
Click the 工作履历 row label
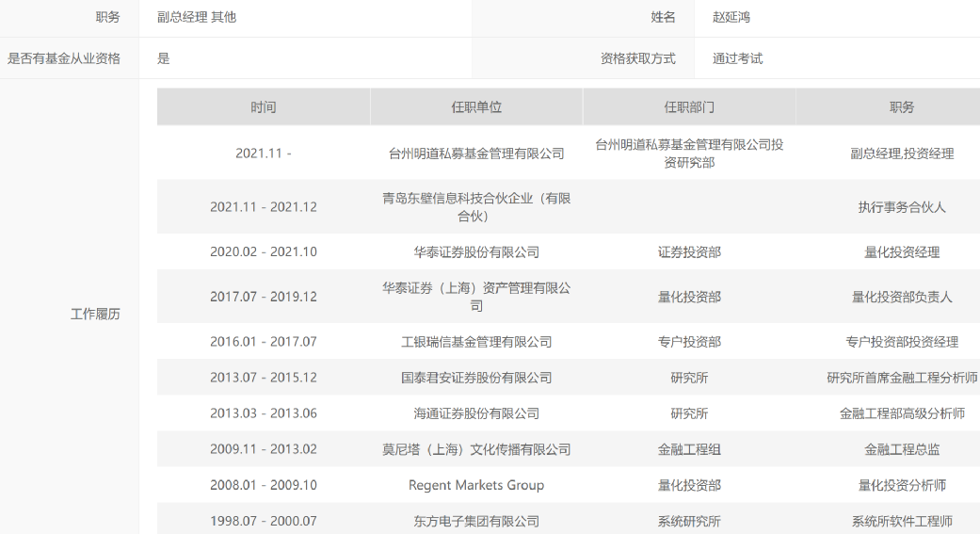point(95,315)
